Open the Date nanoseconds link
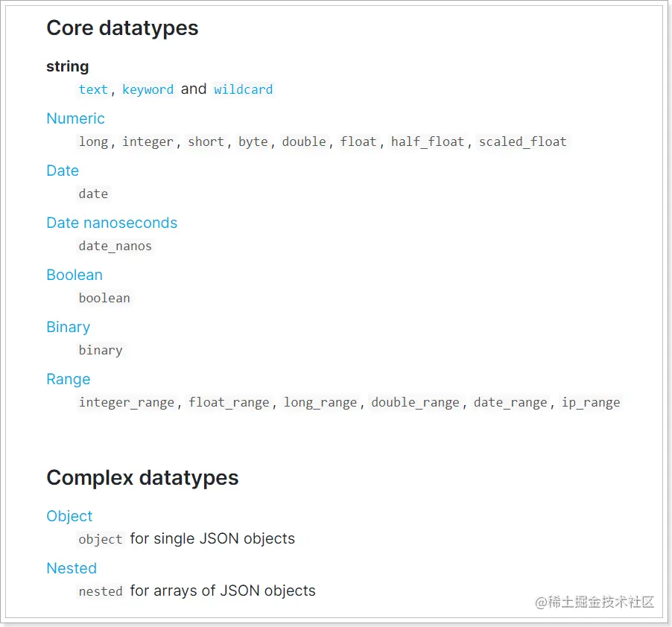Image resolution: width=672 pixels, height=627 pixels. click(x=112, y=223)
